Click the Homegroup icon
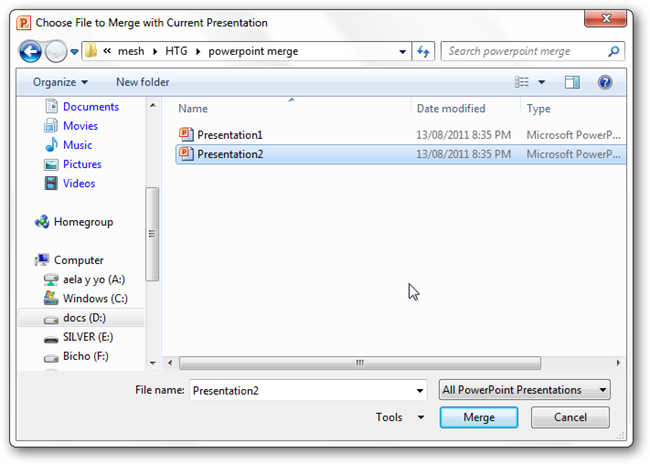 tap(42, 222)
